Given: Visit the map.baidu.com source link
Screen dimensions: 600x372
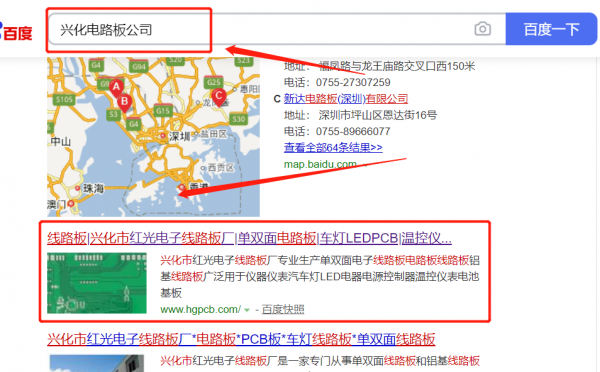Looking at the screenshot, I should 320,164.
